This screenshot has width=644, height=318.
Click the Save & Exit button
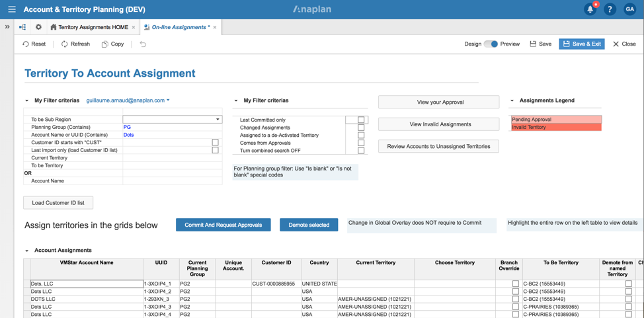click(582, 44)
